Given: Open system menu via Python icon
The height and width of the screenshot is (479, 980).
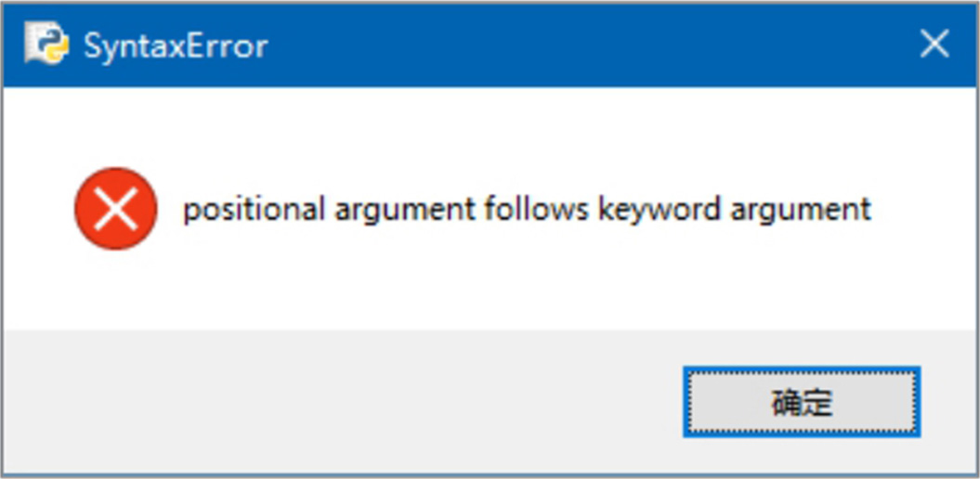Looking at the screenshot, I should tap(46, 43).
